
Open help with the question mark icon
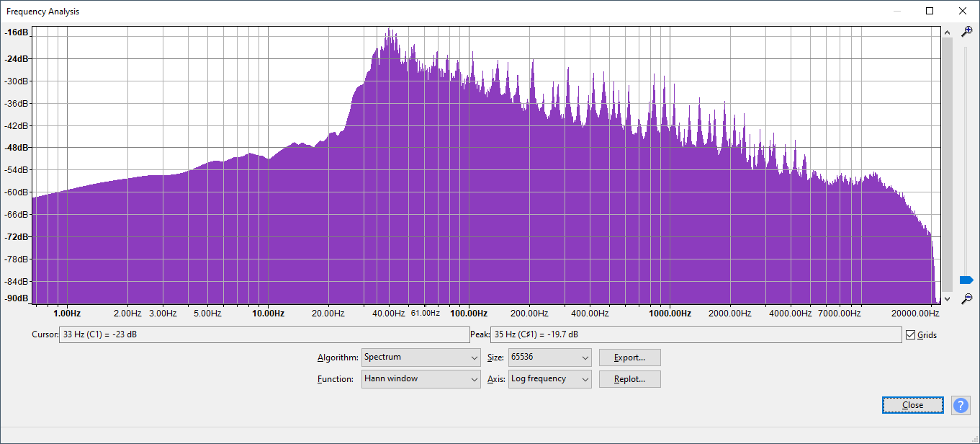[961, 405]
